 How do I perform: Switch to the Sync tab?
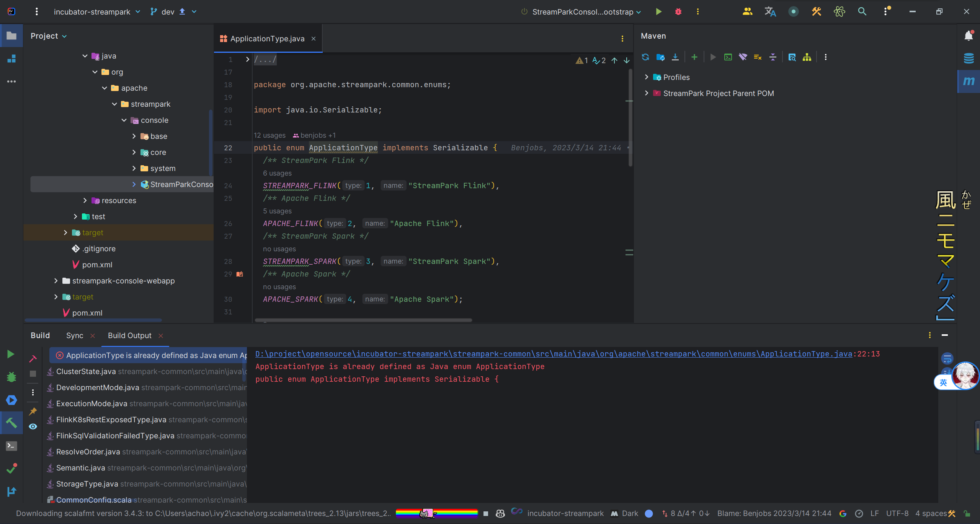(75, 335)
